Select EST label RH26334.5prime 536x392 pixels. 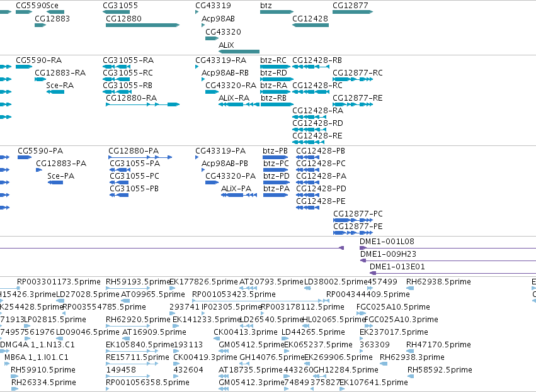pos(43,383)
